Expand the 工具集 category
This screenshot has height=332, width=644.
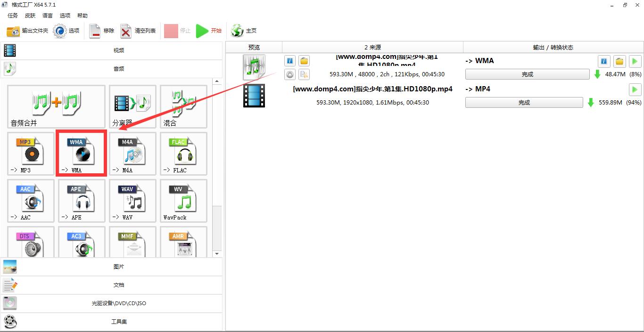(x=111, y=322)
